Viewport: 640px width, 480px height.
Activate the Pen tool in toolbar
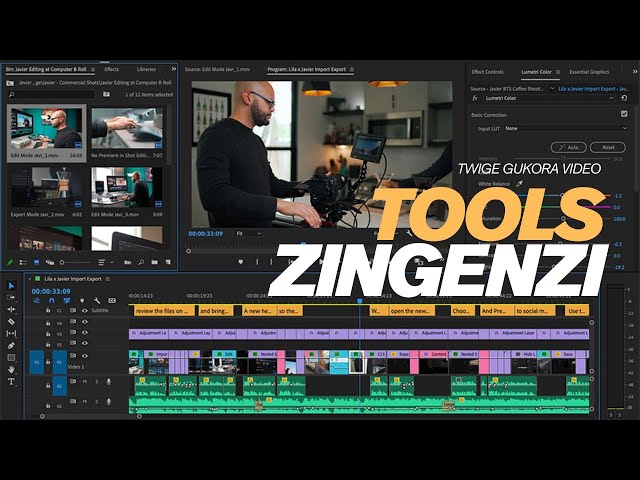11,346
